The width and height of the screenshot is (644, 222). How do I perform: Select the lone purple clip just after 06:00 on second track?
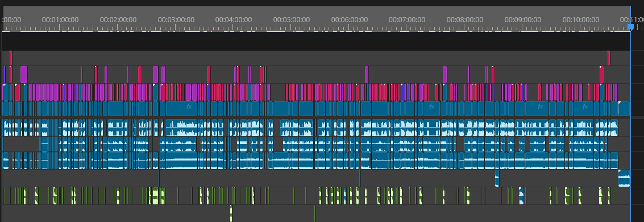[367, 75]
